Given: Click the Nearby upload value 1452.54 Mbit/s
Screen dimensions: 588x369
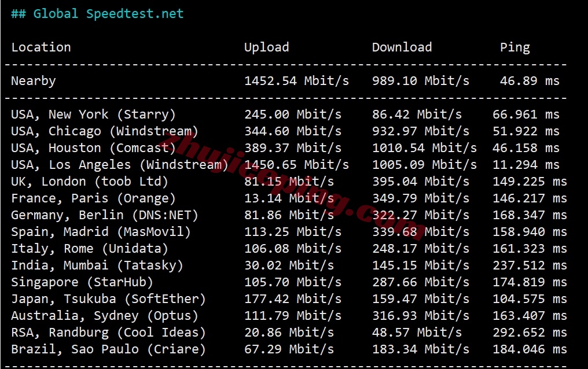Looking at the screenshot, I should [297, 81].
